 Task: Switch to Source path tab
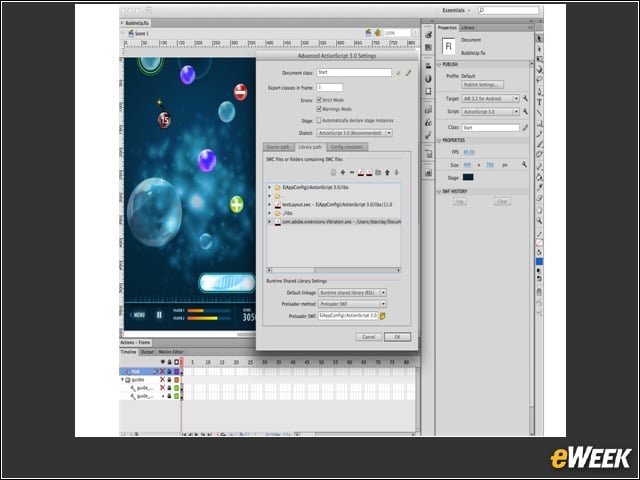click(278, 147)
